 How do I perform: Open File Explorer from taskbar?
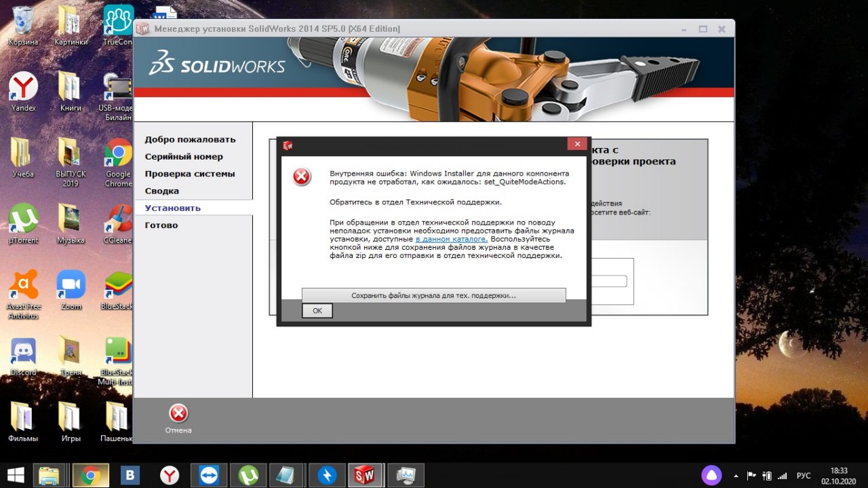tap(50, 475)
